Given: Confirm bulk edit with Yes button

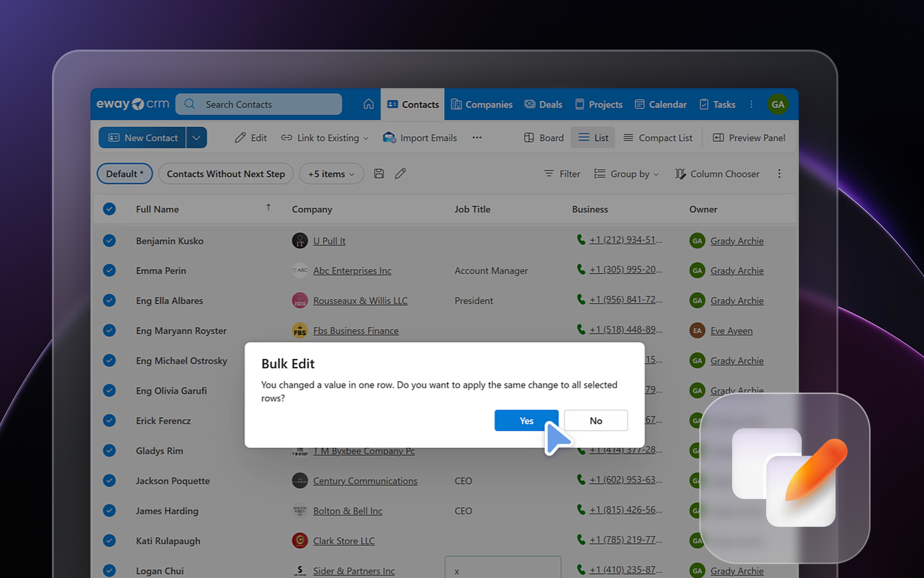Looking at the screenshot, I should (x=526, y=420).
